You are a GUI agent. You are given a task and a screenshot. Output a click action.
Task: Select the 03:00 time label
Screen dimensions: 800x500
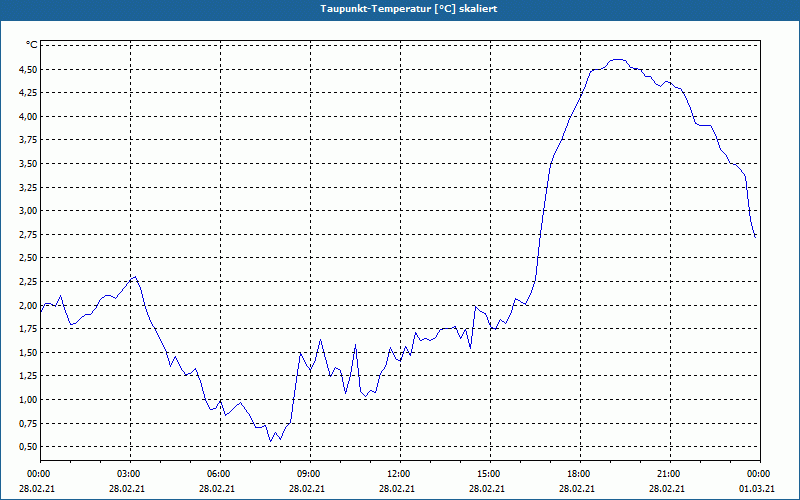tap(128, 474)
